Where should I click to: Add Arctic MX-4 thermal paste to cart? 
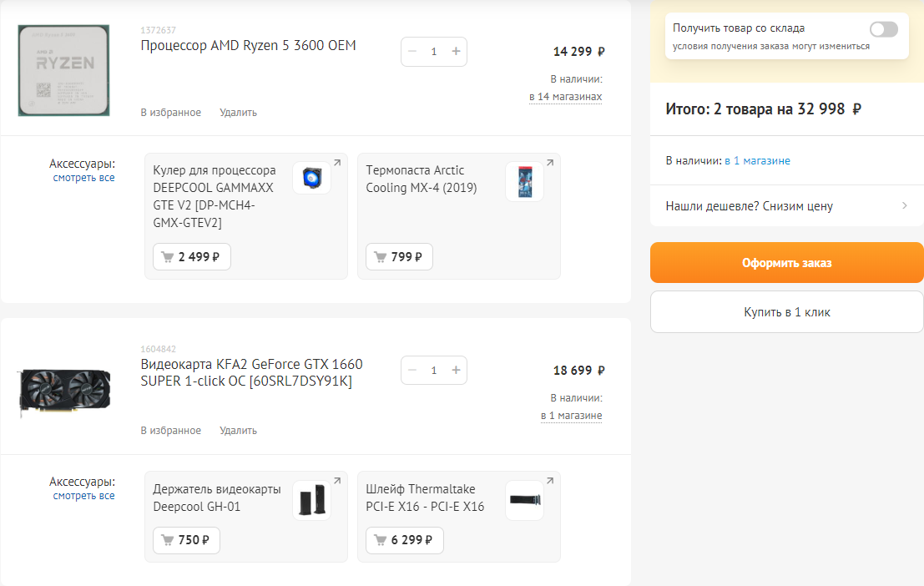coord(399,257)
